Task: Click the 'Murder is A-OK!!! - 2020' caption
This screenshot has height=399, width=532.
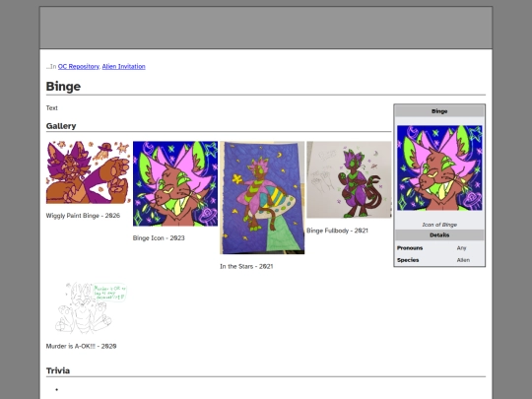Action: coord(82,347)
